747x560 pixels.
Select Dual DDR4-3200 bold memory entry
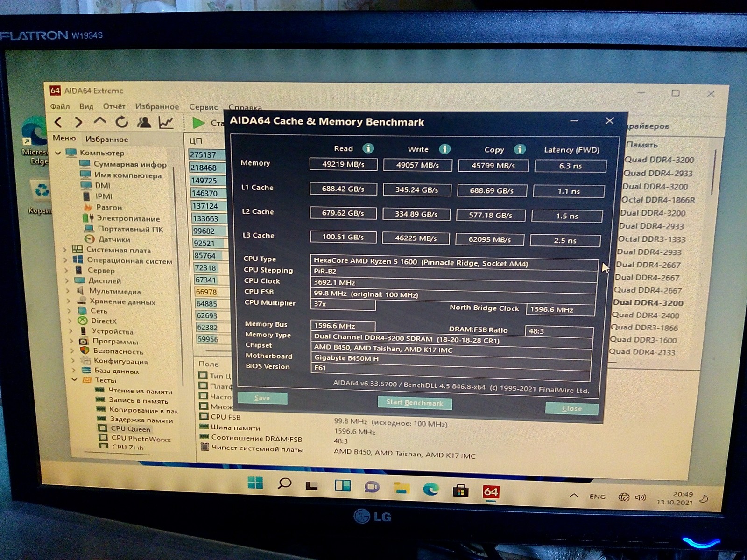tap(648, 302)
